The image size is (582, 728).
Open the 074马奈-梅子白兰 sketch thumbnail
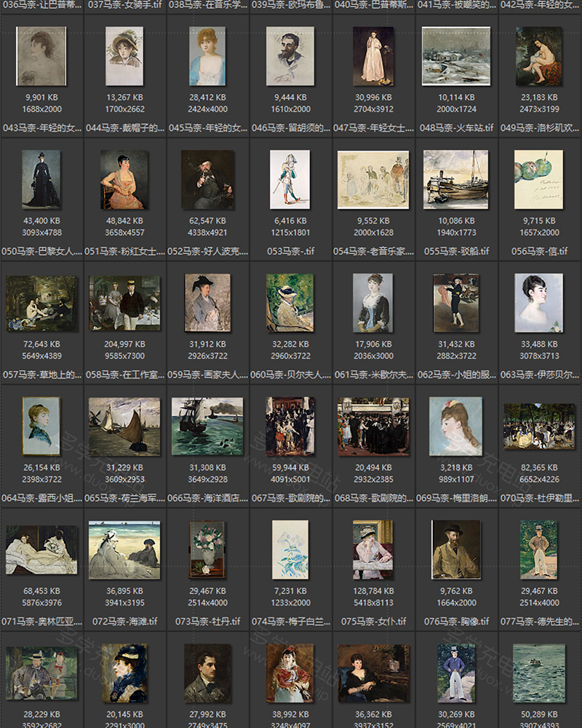290,550
